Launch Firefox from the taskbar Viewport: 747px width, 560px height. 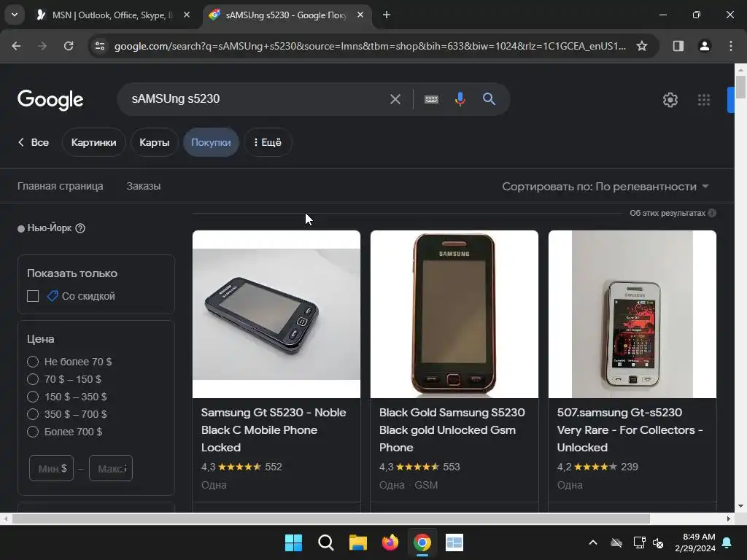(390, 542)
